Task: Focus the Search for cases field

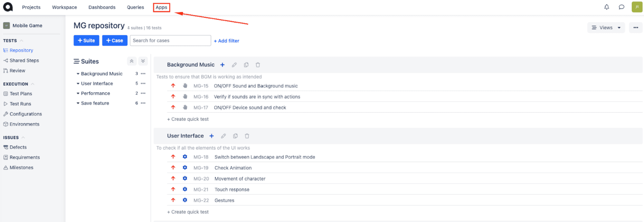Action: [170, 41]
